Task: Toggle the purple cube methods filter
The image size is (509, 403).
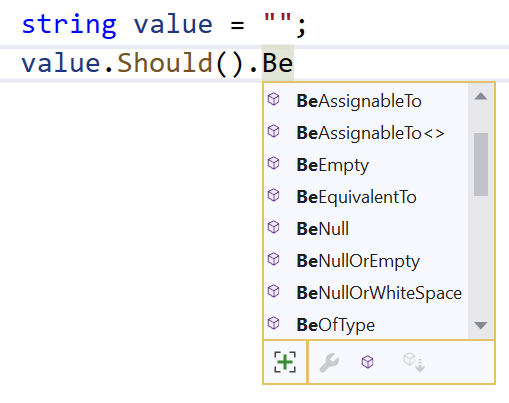Action: [367, 362]
